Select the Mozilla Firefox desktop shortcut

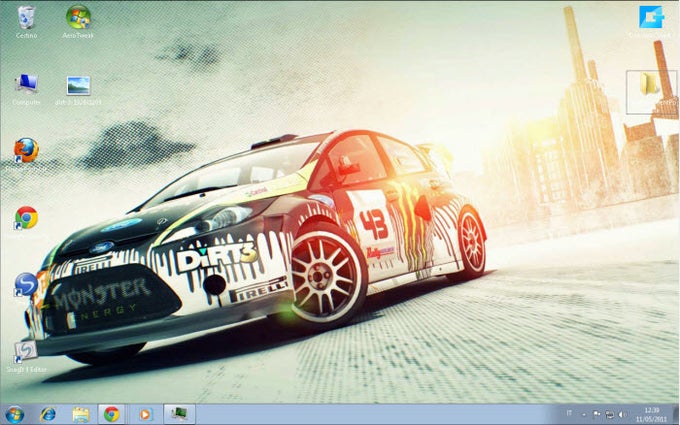[26, 150]
